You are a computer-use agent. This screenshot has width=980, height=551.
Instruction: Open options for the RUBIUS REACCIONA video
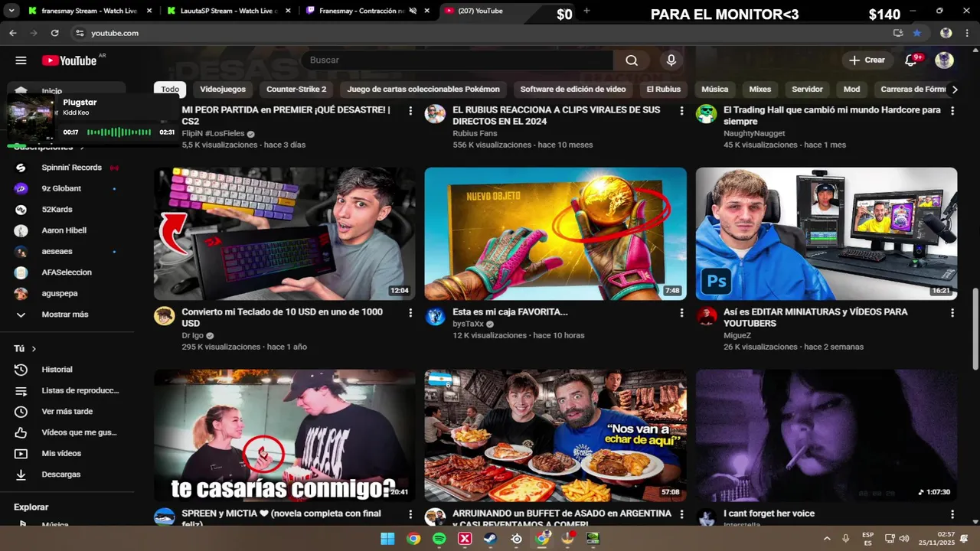681,111
